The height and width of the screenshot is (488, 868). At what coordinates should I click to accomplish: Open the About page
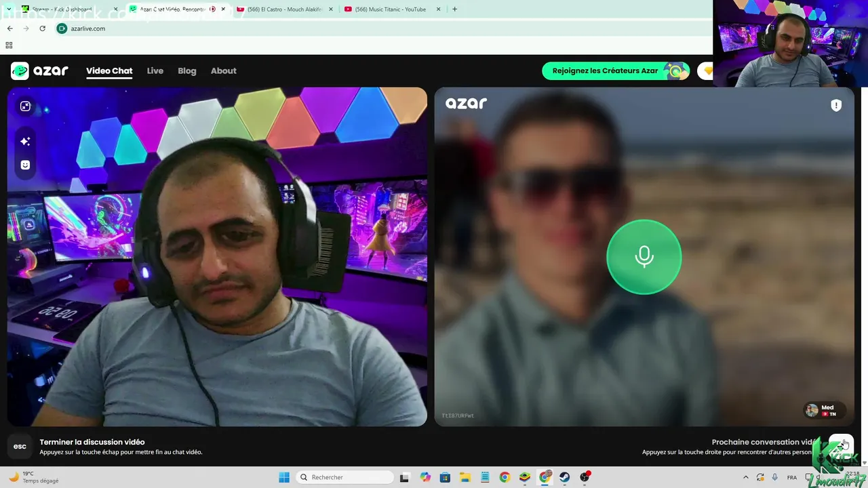coord(224,70)
